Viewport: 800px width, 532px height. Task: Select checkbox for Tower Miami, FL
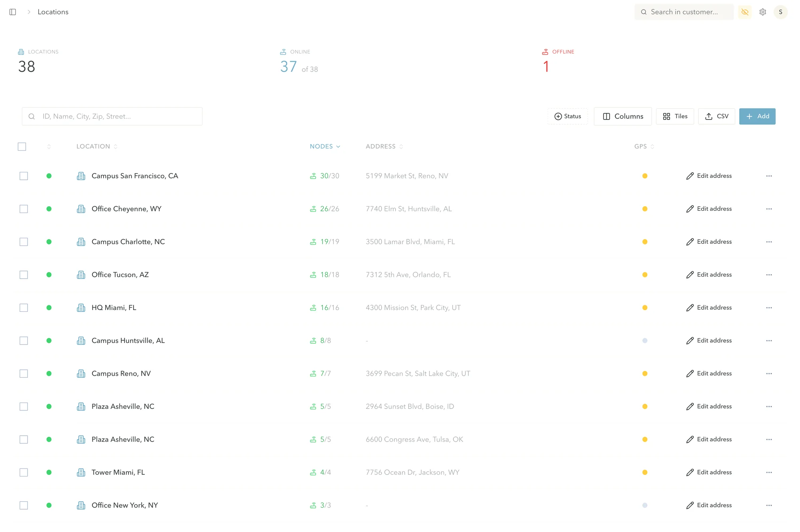[x=24, y=472]
